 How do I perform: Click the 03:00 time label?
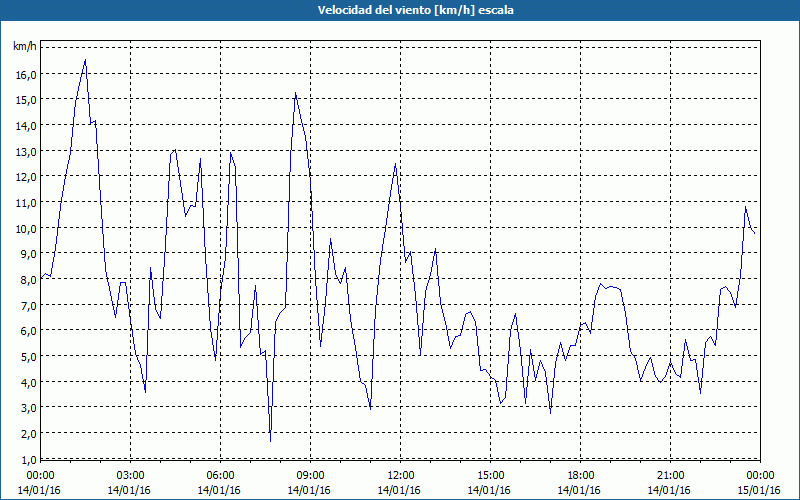(x=130, y=476)
